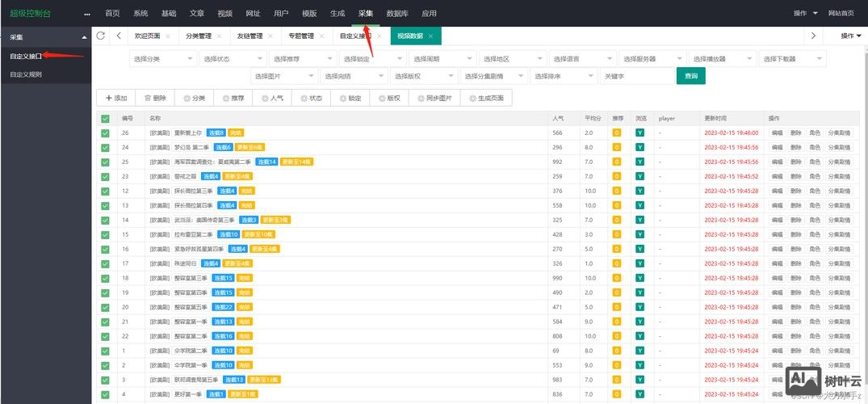Click the green Y icon in row 26
The width and height of the screenshot is (868, 404).
coord(640,133)
